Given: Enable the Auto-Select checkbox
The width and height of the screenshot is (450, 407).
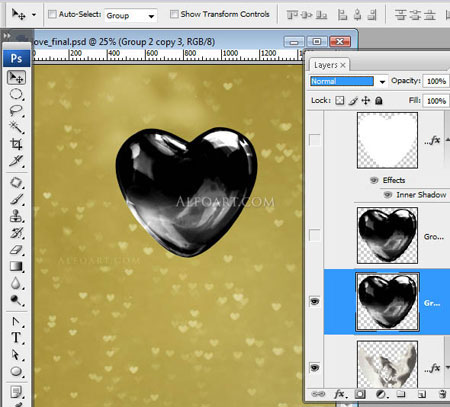Looking at the screenshot, I should [x=52, y=14].
